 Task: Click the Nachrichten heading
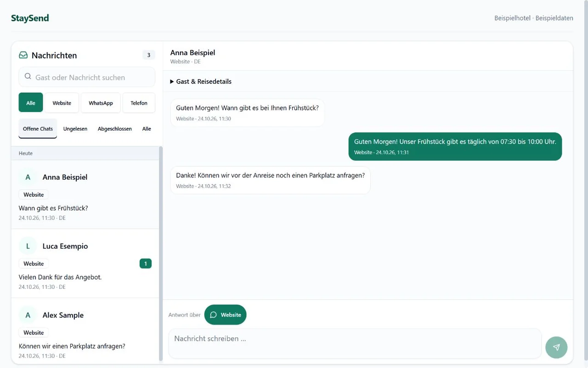click(54, 55)
